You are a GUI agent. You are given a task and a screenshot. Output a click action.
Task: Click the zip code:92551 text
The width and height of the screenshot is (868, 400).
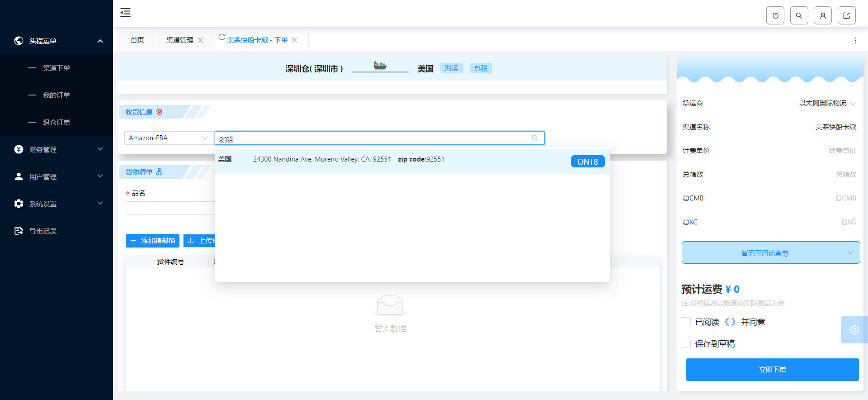[421, 159]
